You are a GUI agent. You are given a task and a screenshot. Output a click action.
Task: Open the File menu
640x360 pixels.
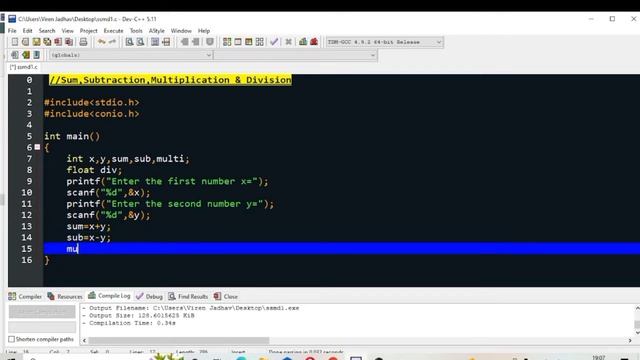pyautogui.click(x=12, y=31)
